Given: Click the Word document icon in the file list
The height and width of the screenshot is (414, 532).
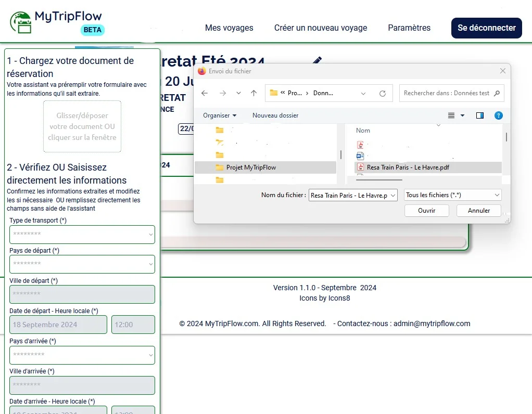Looking at the screenshot, I should point(360,155).
